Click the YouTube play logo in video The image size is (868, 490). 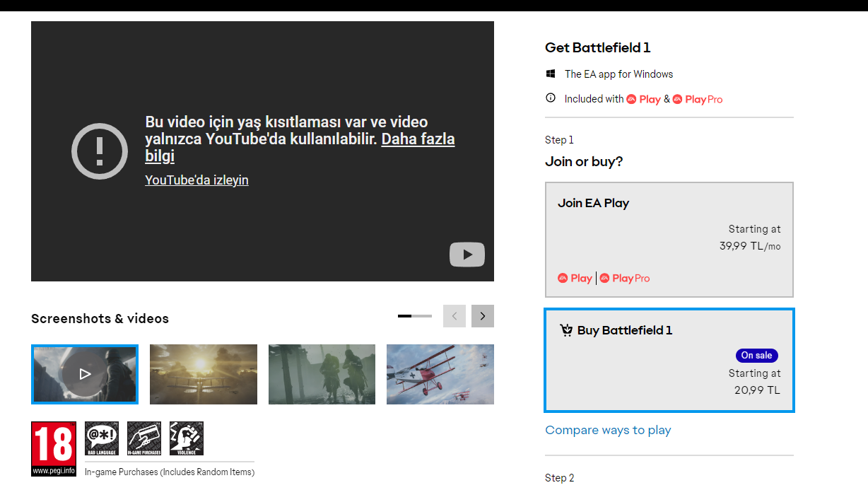pyautogui.click(x=467, y=255)
